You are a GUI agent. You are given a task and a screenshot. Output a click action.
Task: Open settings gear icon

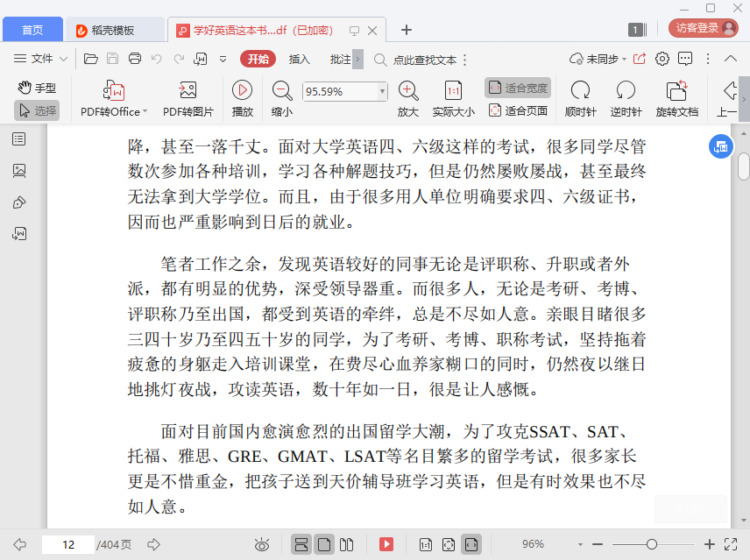[662, 59]
